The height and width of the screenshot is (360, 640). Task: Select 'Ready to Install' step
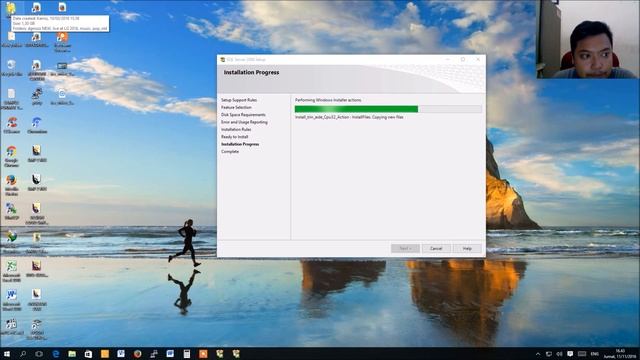point(235,137)
